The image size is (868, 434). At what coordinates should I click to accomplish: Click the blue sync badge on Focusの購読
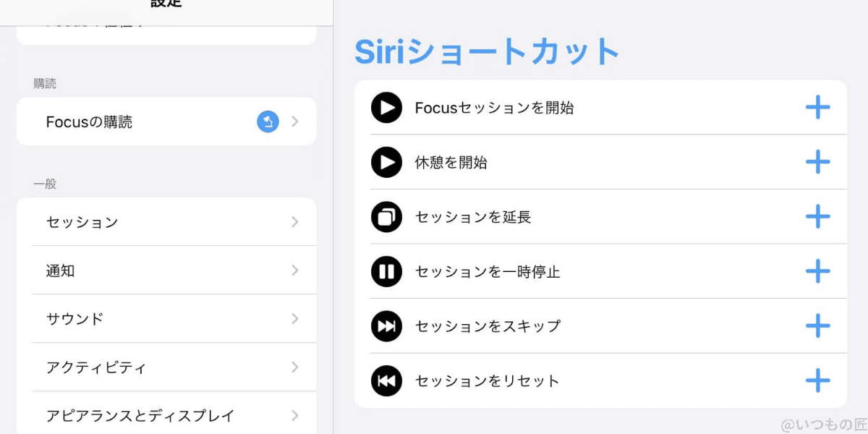coord(268,122)
